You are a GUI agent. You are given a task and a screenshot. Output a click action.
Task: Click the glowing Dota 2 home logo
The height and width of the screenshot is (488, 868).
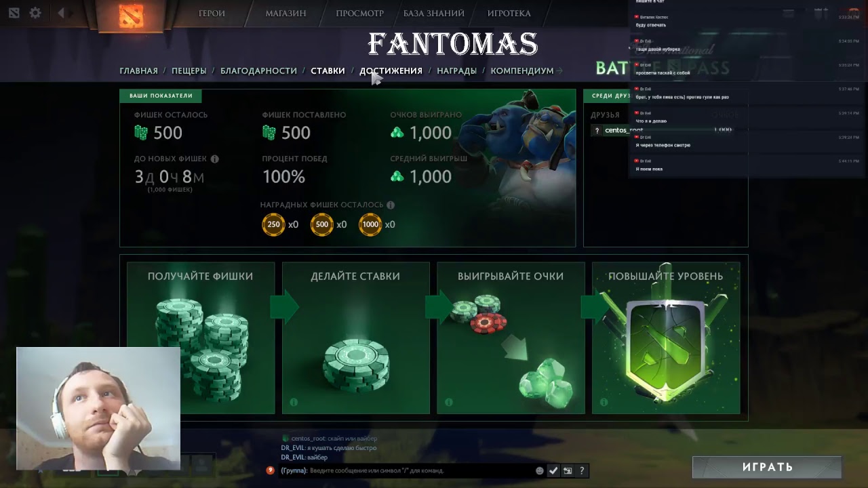(131, 15)
